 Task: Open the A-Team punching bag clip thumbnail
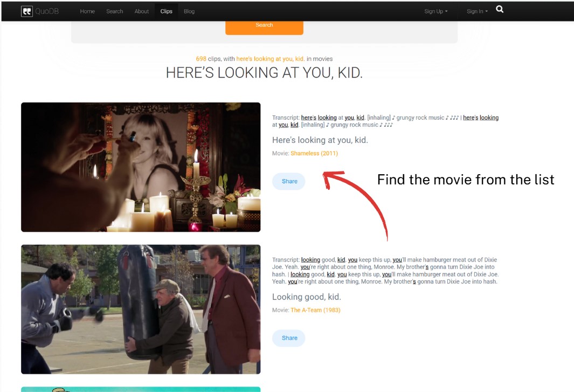click(x=141, y=310)
